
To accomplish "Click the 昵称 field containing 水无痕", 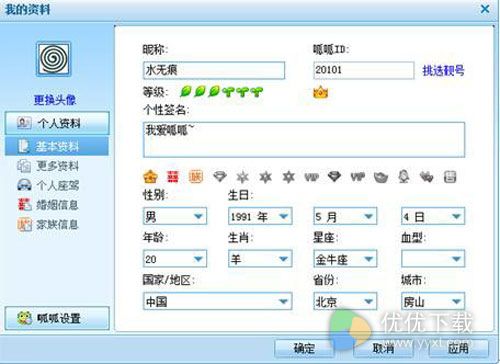I will click(214, 70).
